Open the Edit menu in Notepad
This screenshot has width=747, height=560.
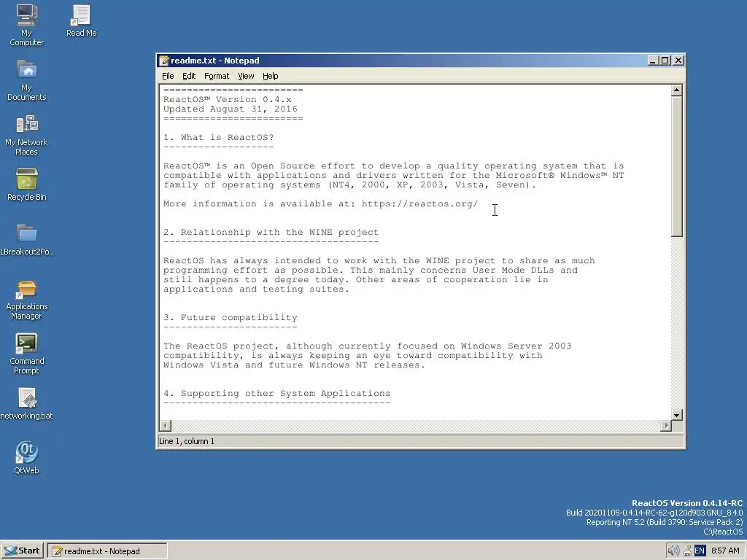coord(189,76)
